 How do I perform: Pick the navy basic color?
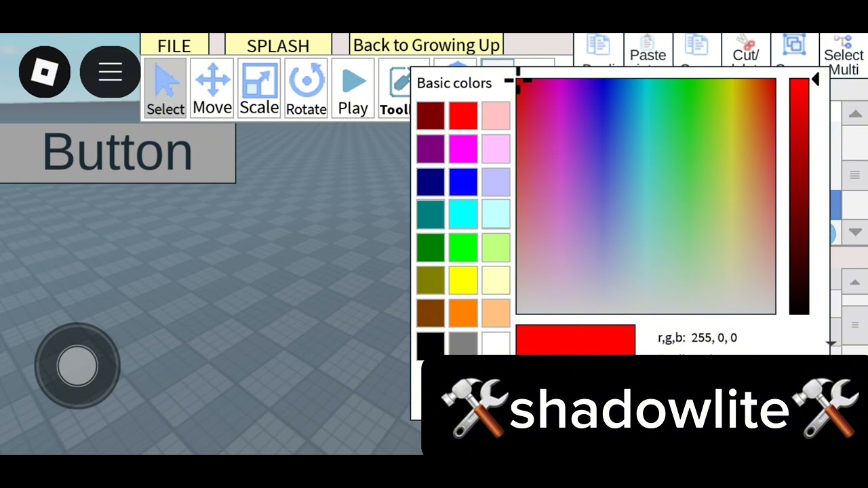tap(431, 182)
